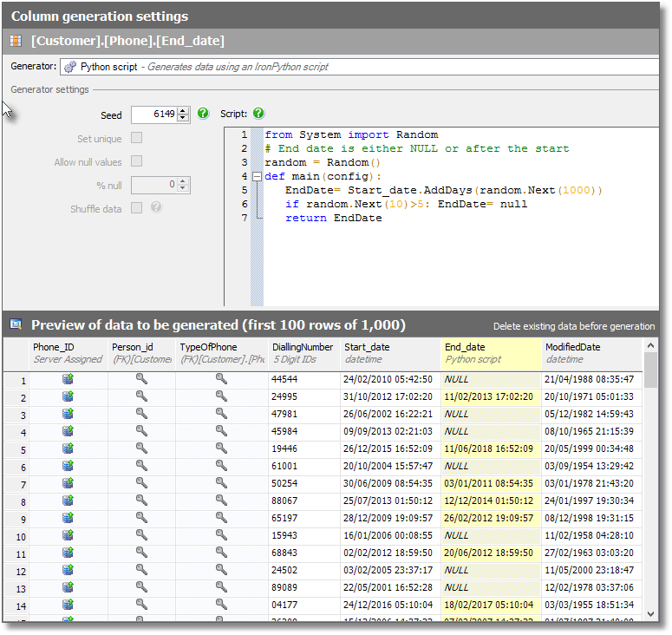Select the Start_date column header
The image size is (672, 635).
[x=390, y=353]
